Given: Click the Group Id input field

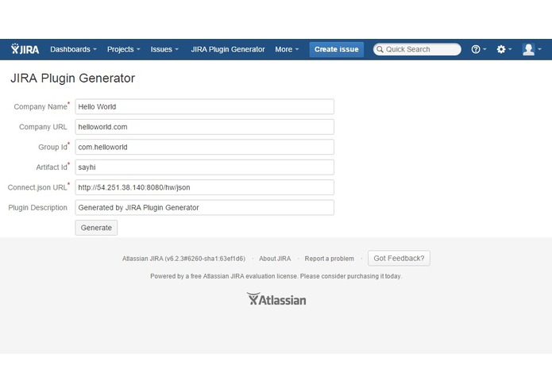Looking at the screenshot, I should pyautogui.click(x=205, y=147).
